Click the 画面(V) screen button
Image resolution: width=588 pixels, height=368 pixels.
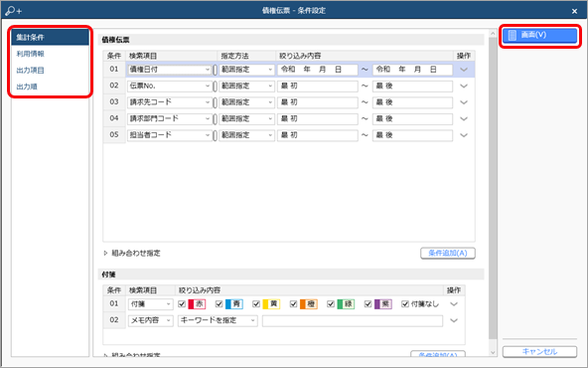click(539, 35)
